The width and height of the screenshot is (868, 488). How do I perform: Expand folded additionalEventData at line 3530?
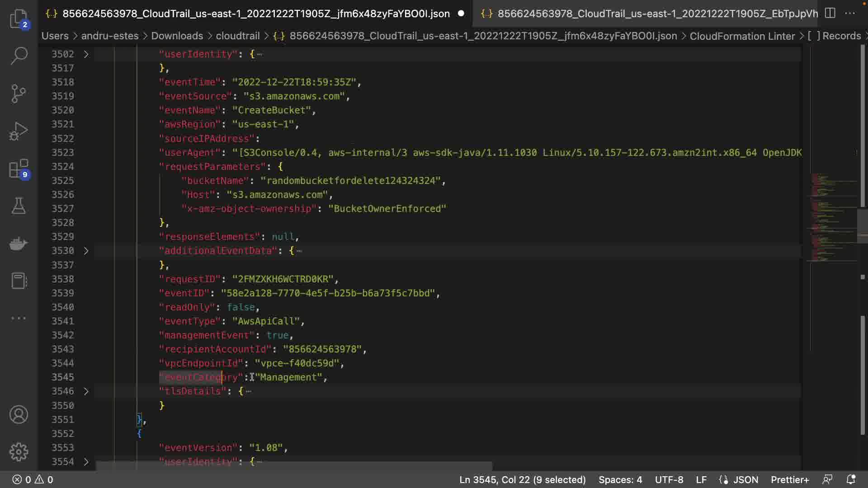pyautogui.click(x=86, y=251)
